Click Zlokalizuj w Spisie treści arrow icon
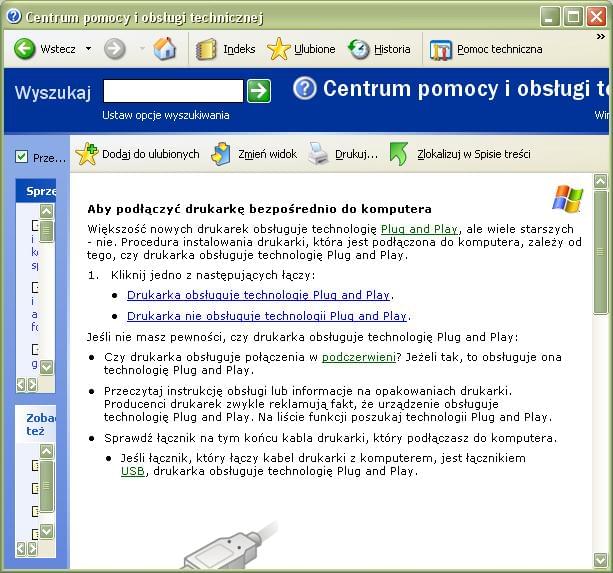 (399, 154)
